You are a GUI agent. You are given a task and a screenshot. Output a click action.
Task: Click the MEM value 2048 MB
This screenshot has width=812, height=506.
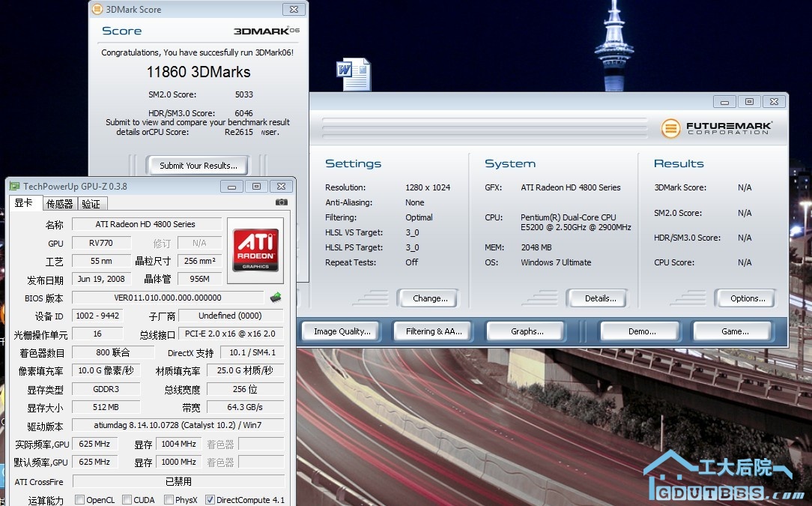tap(536, 247)
